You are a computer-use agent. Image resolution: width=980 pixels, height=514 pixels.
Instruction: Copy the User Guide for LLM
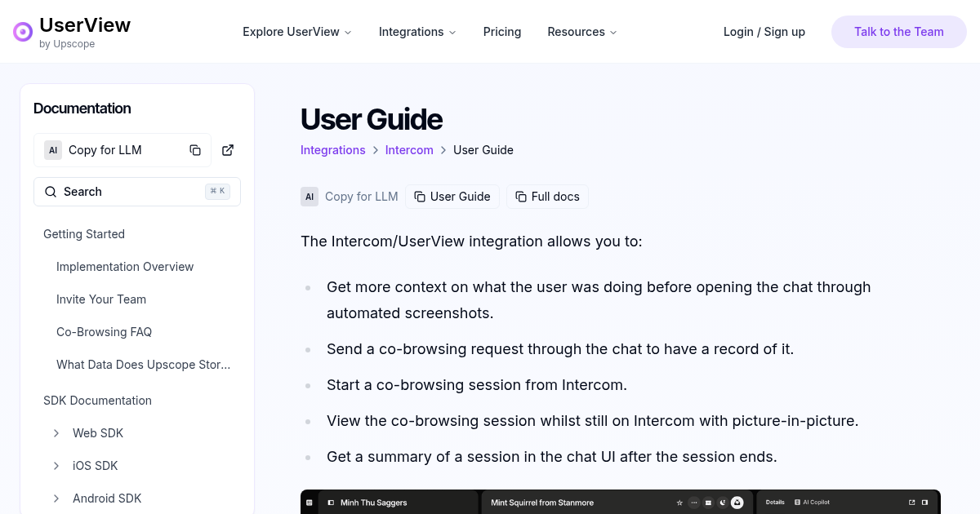(452, 197)
